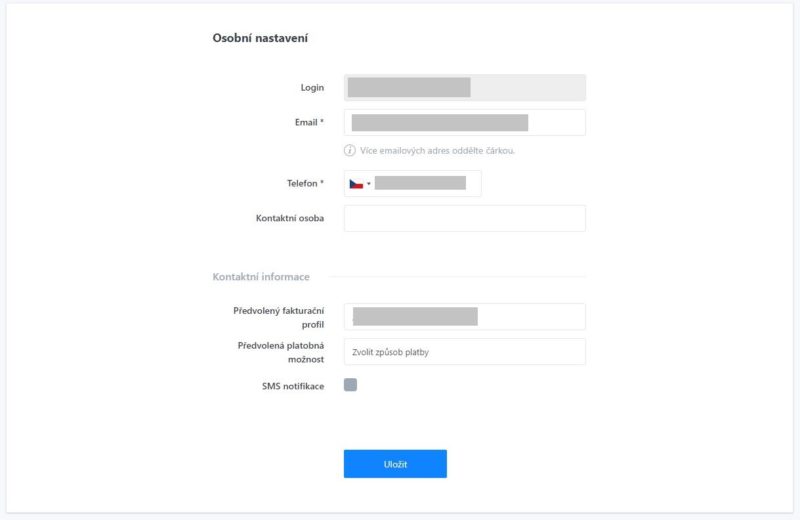This screenshot has width=800, height=520.
Task: Select the disabled Login field
Action: [x=464, y=88]
